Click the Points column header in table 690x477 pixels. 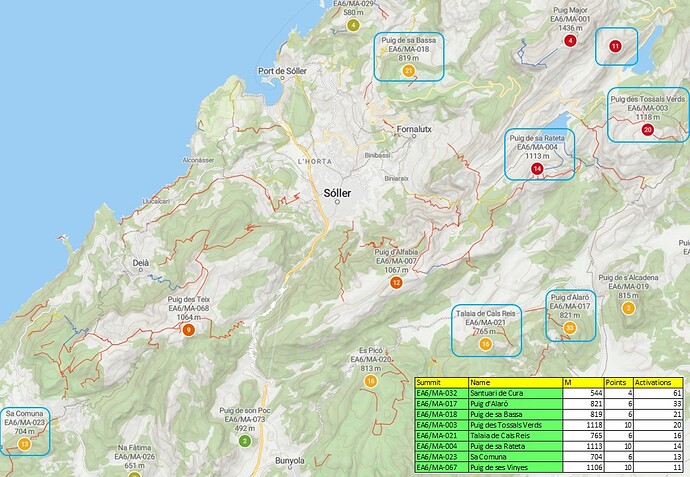(x=619, y=382)
